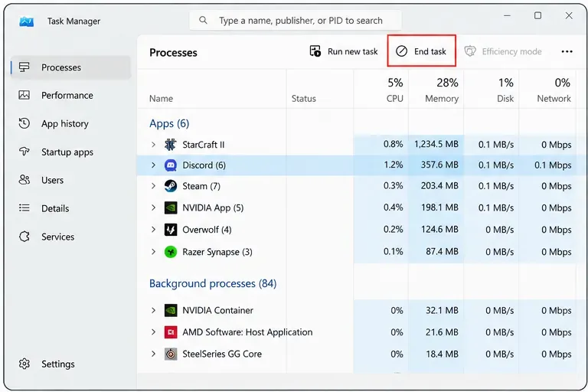Click Overwolf memory value 124.6 MB

439,230
